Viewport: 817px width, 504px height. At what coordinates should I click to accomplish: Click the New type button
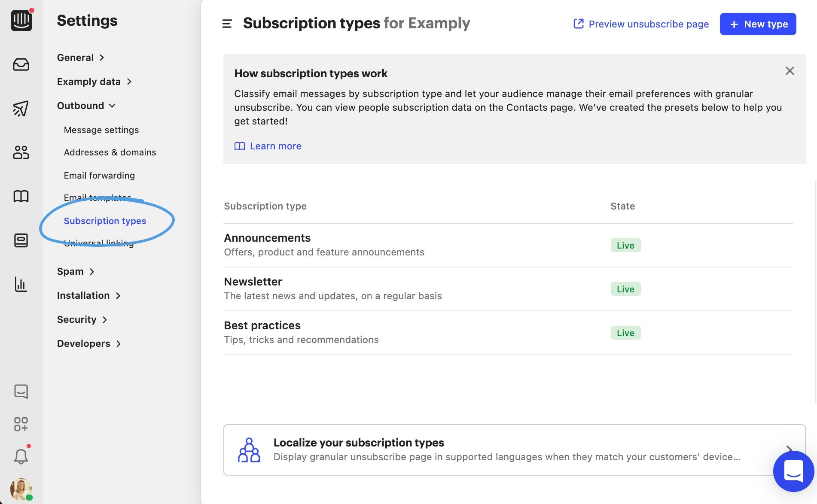pos(758,24)
